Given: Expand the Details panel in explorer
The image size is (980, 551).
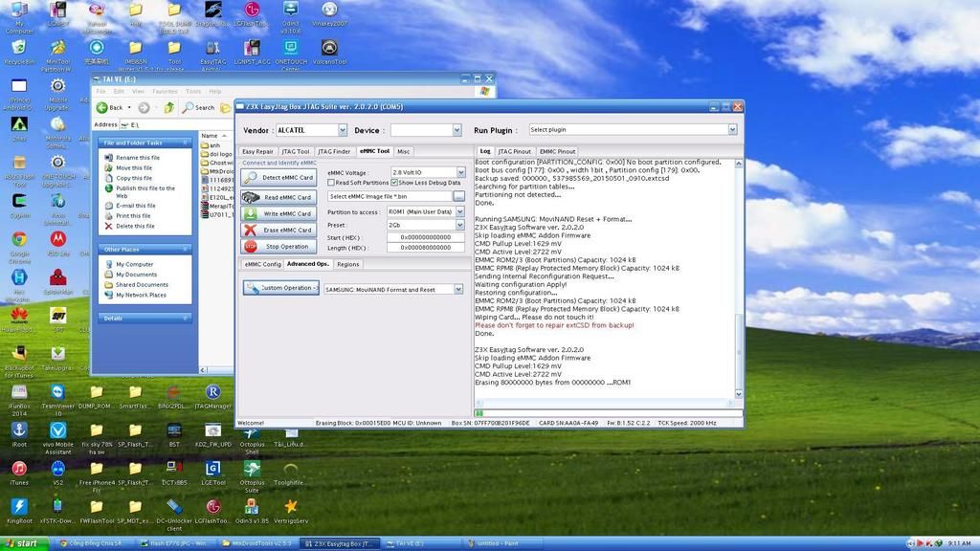Looking at the screenshot, I should (185, 318).
